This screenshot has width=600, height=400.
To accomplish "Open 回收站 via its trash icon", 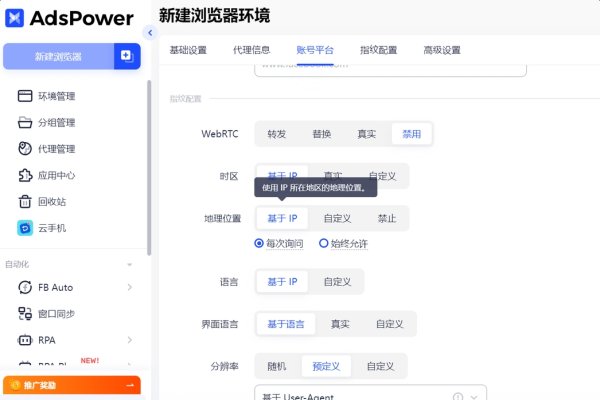I will coord(25,201).
